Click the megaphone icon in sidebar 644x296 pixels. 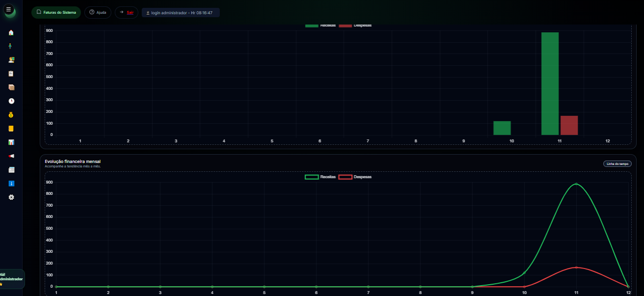11,156
